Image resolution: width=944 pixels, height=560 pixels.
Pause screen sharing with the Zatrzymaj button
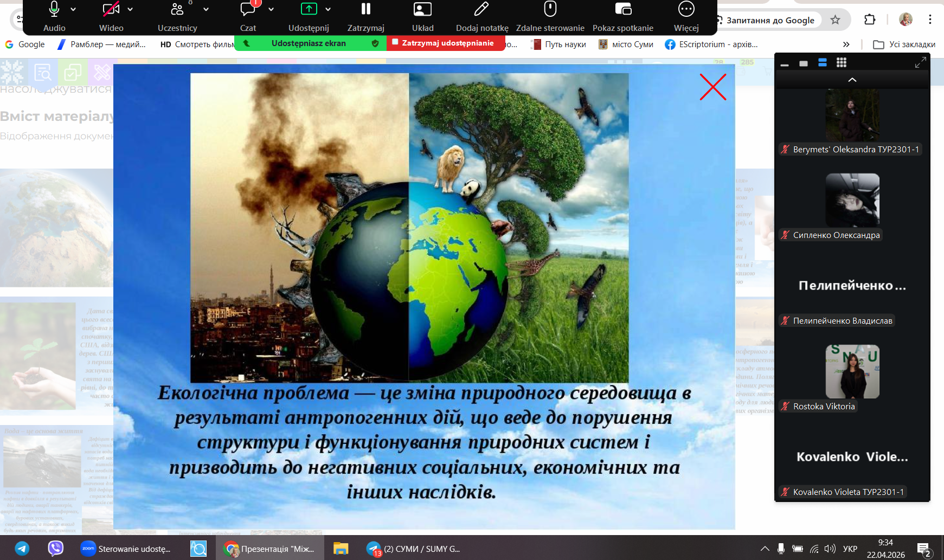pyautogui.click(x=365, y=9)
